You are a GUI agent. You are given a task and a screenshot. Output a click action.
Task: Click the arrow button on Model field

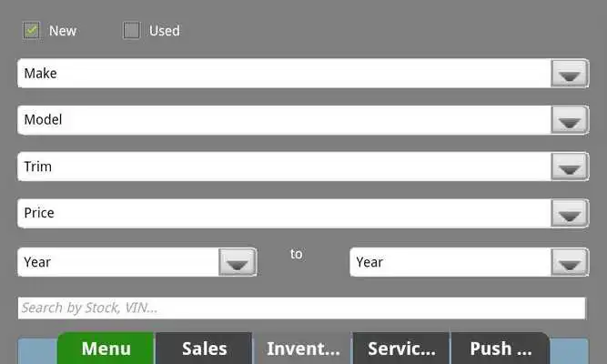(x=569, y=120)
